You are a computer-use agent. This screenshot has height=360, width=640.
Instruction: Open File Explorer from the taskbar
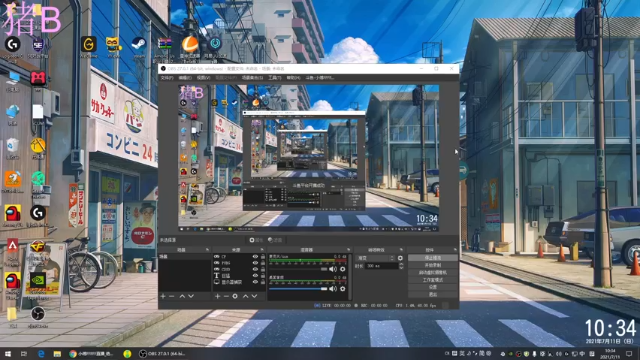(x=57, y=354)
